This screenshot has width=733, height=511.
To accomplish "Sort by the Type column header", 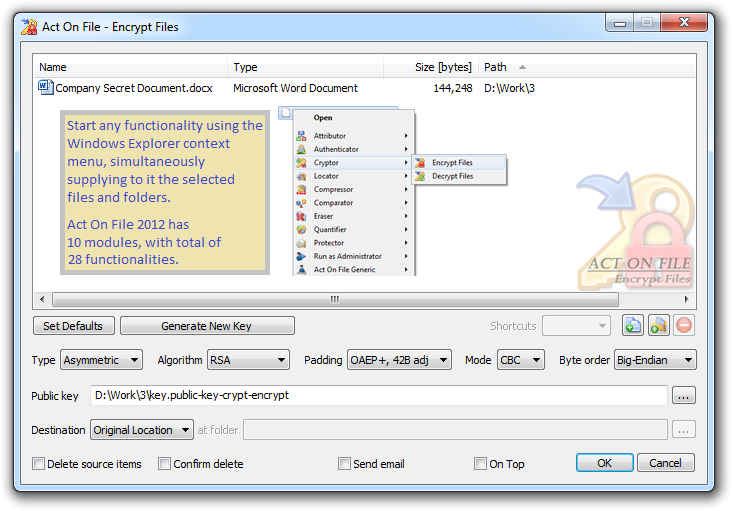I will pyautogui.click(x=306, y=67).
